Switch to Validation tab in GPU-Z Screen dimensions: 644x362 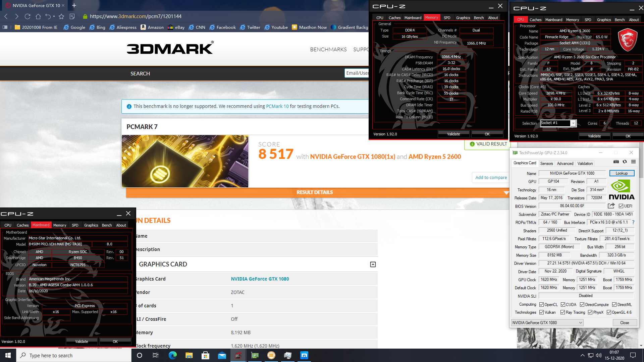[x=585, y=163]
